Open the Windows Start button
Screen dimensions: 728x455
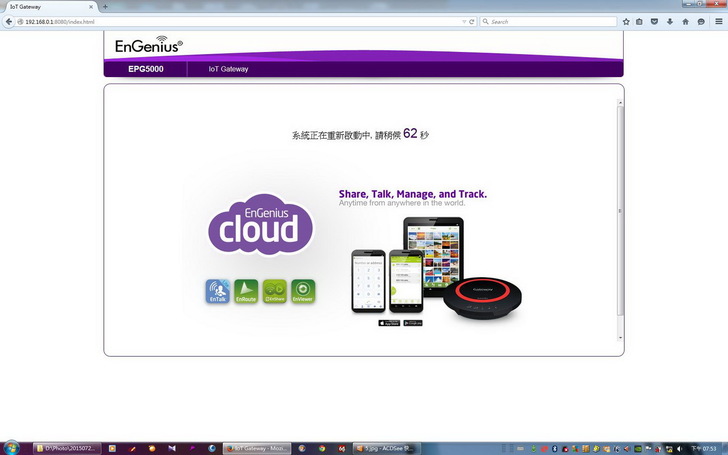[x=13, y=446]
